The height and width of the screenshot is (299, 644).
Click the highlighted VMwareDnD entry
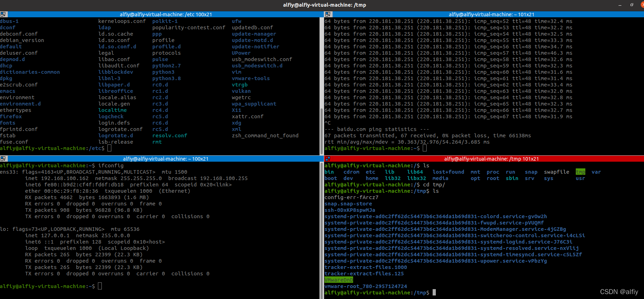point(339,280)
